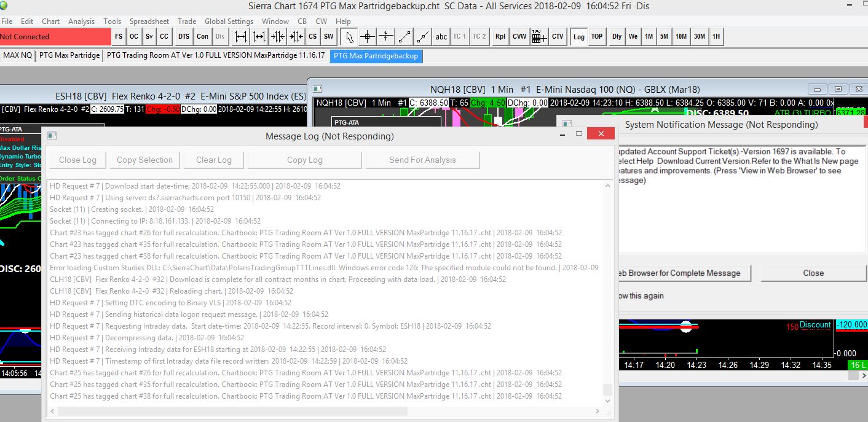
Task: Click the grid-with-plus toolbar icon
Action: (539, 37)
